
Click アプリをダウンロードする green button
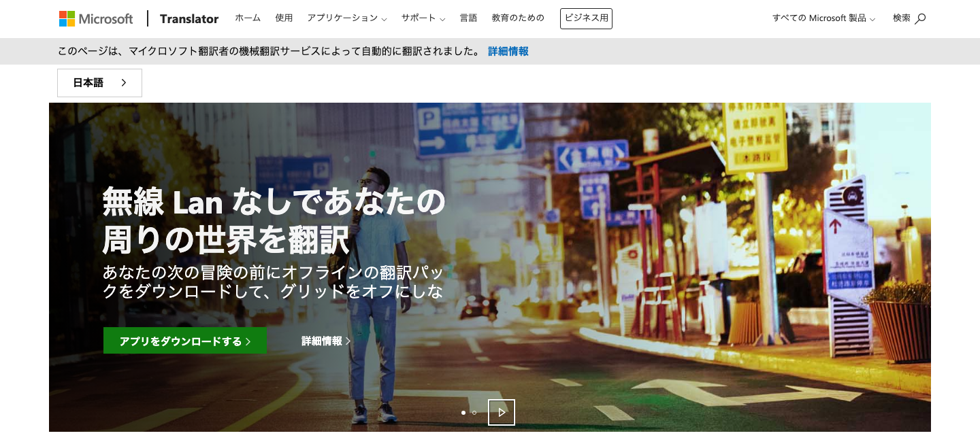pyautogui.click(x=185, y=341)
